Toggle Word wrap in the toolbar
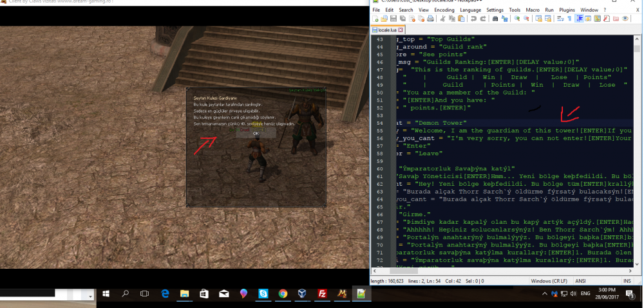Image resolution: width=644 pixels, height=308 pixels. coord(560,19)
